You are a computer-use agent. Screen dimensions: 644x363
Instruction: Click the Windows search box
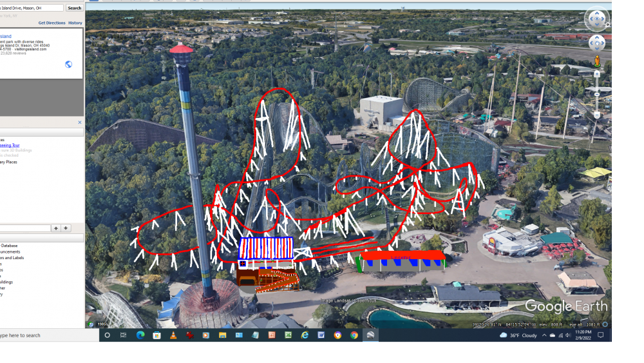pos(50,335)
